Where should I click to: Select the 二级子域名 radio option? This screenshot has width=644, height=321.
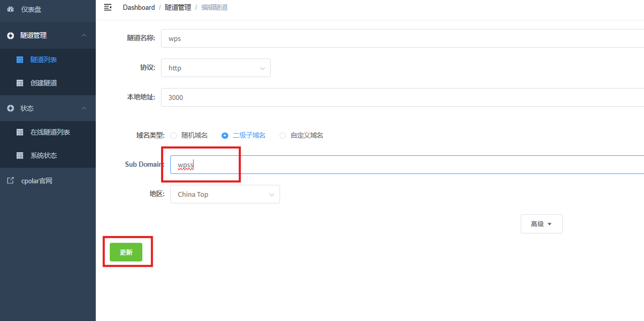click(225, 136)
